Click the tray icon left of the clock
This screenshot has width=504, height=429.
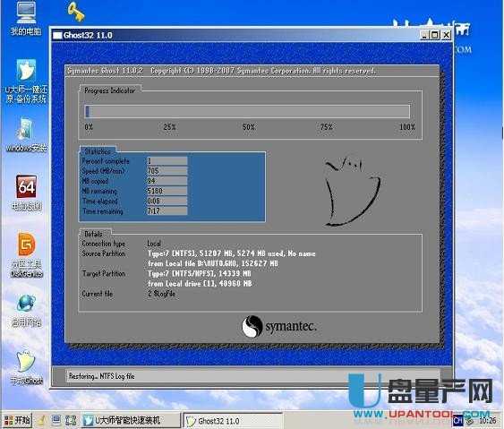(470, 421)
